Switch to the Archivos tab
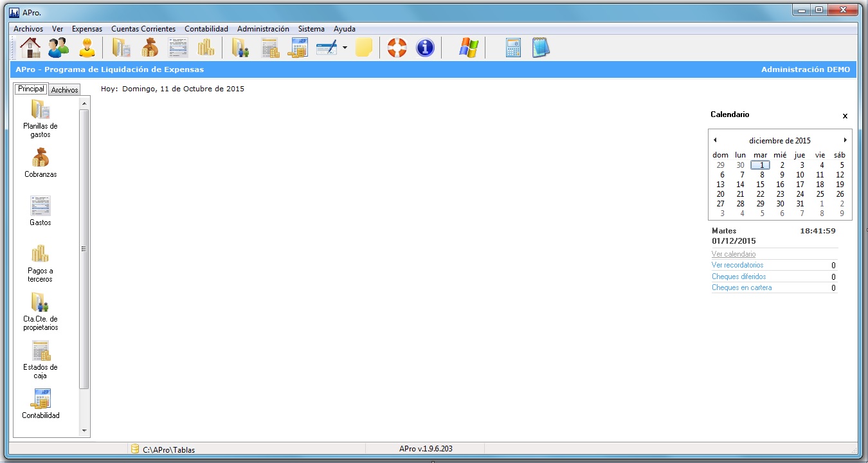This screenshot has height=463, width=868. click(64, 90)
